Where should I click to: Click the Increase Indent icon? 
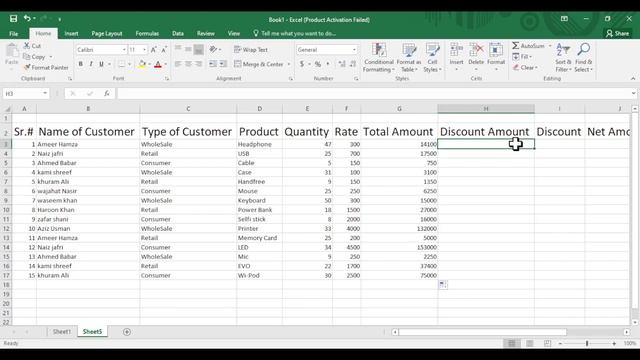223,64
